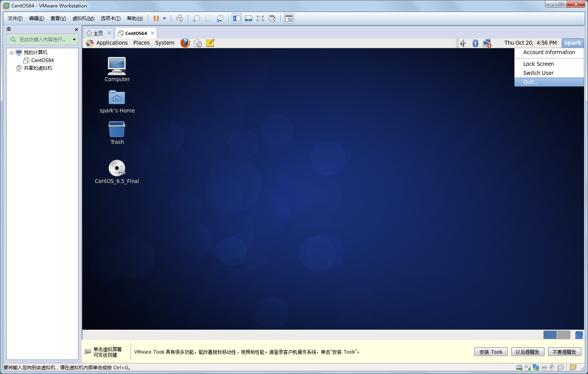588x374 pixels.
Task: Choose Account Information from user menu
Action: [x=549, y=52]
